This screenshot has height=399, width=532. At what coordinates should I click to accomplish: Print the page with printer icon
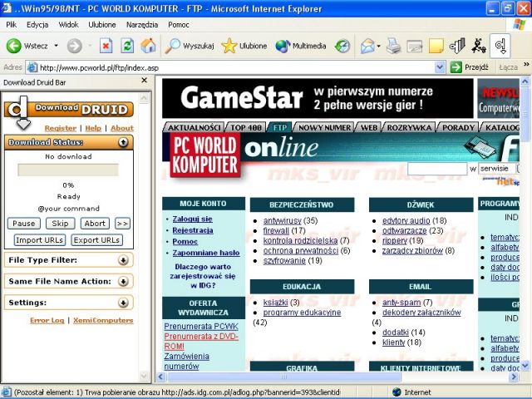pyautogui.click(x=393, y=46)
